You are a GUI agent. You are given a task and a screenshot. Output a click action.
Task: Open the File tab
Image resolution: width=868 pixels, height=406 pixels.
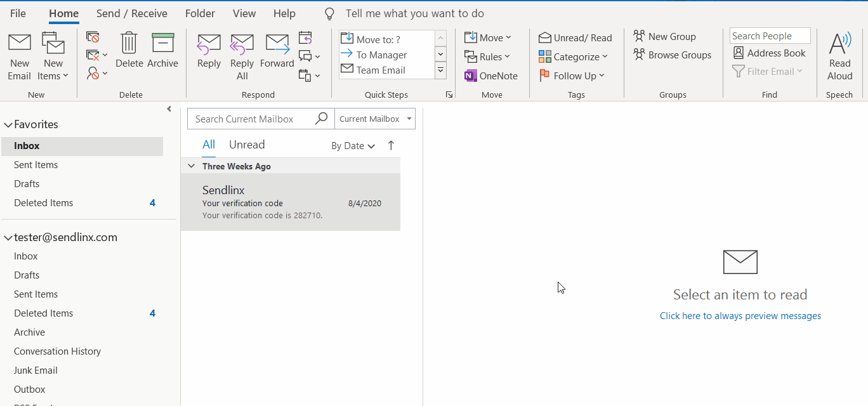(x=18, y=13)
